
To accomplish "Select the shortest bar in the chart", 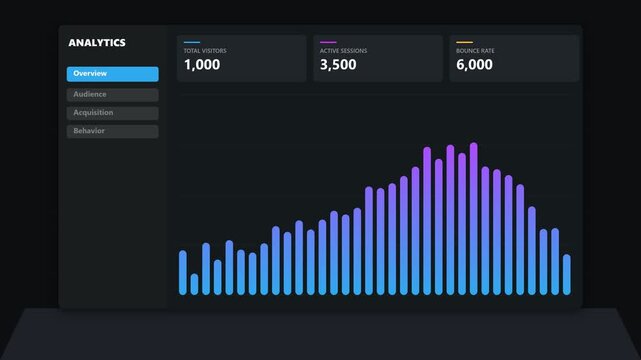I will (x=194, y=284).
